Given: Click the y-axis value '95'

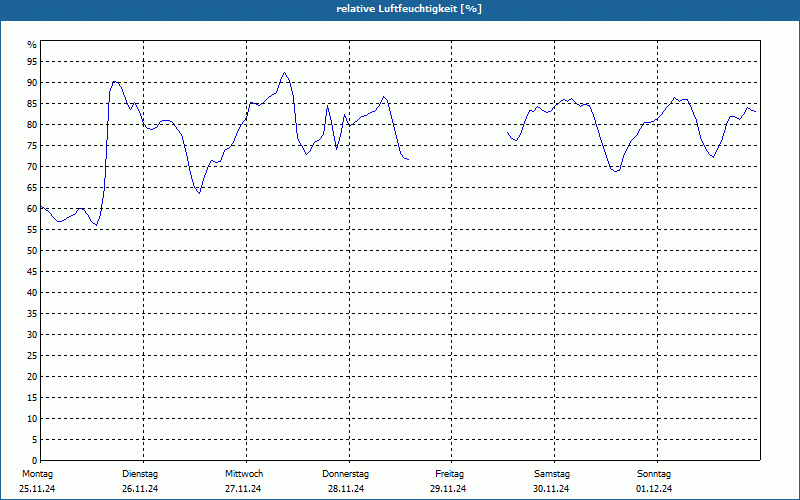Looking at the screenshot, I should [x=32, y=62].
